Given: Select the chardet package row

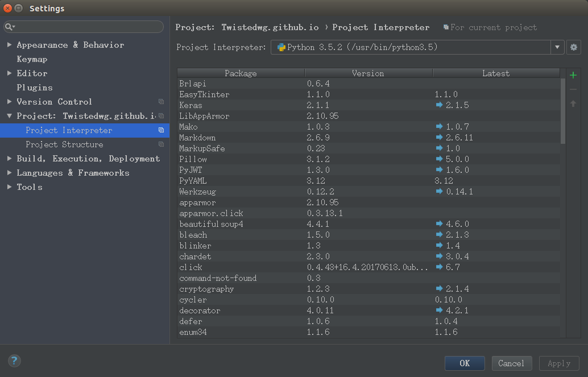Looking at the screenshot, I should click(368, 256).
